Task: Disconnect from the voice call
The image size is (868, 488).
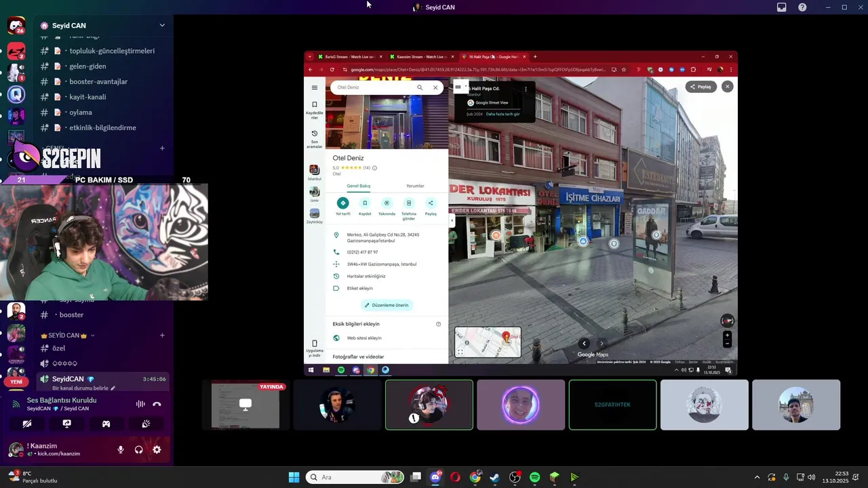Action: click(x=157, y=404)
